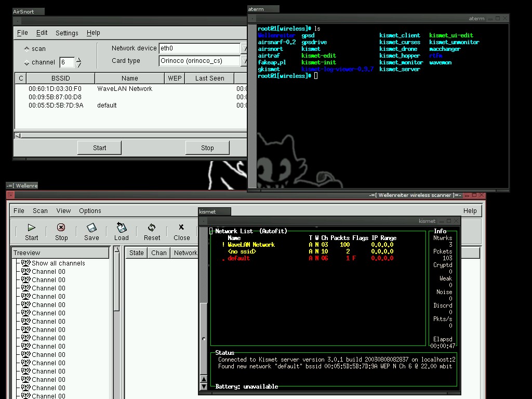The width and height of the screenshot is (532, 399).
Task: Click the aterm vertical scrollbar
Action: (x=252, y=105)
